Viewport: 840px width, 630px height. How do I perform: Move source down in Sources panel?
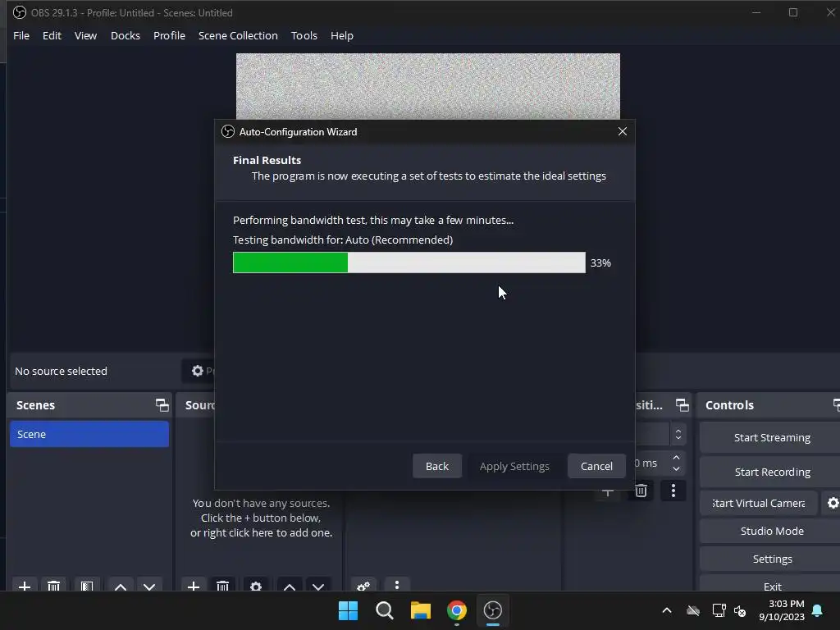(x=318, y=586)
